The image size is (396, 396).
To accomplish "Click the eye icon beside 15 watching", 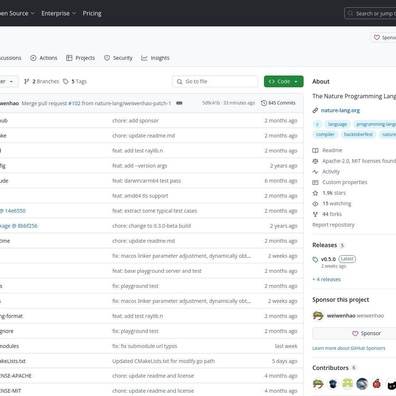I will point(315,204).
